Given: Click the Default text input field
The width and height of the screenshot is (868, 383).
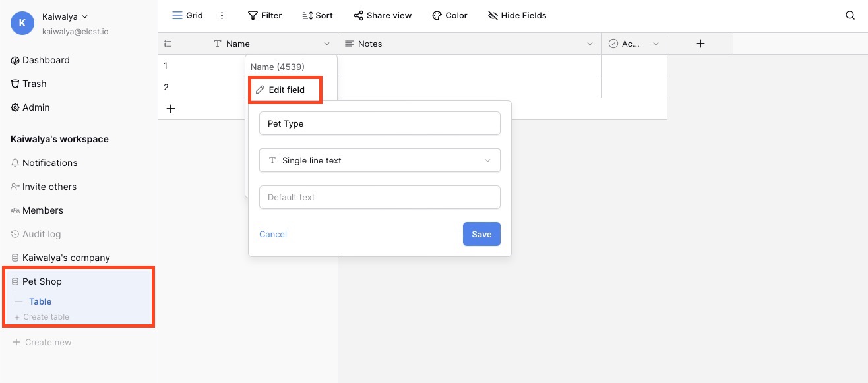Looking at the screenshot, I should [379, 197].
